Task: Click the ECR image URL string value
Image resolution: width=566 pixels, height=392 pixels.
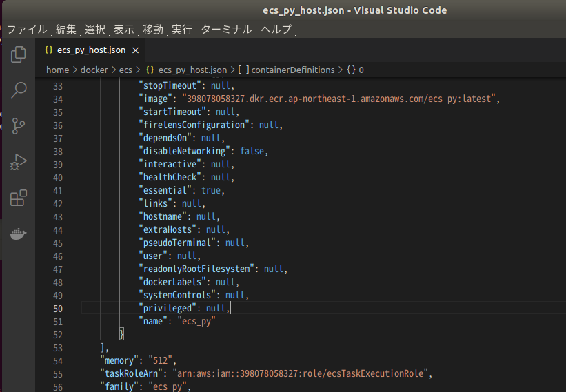Action: 338,99
